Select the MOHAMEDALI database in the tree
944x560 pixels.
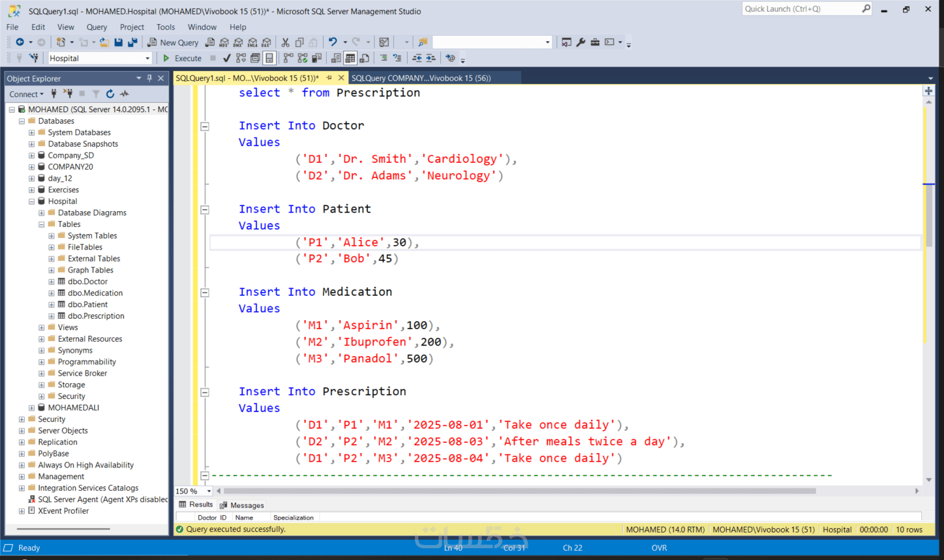(74, 408)
